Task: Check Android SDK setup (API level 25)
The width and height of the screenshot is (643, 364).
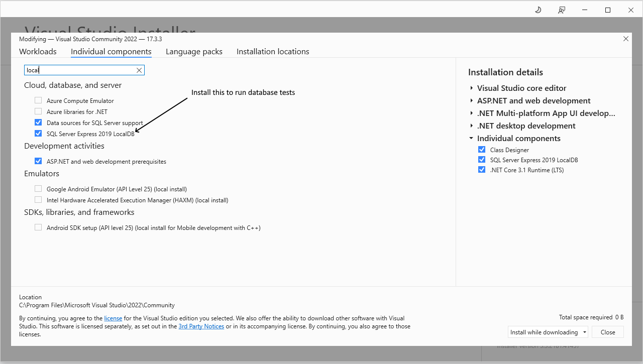Action: tap(38, 227)
